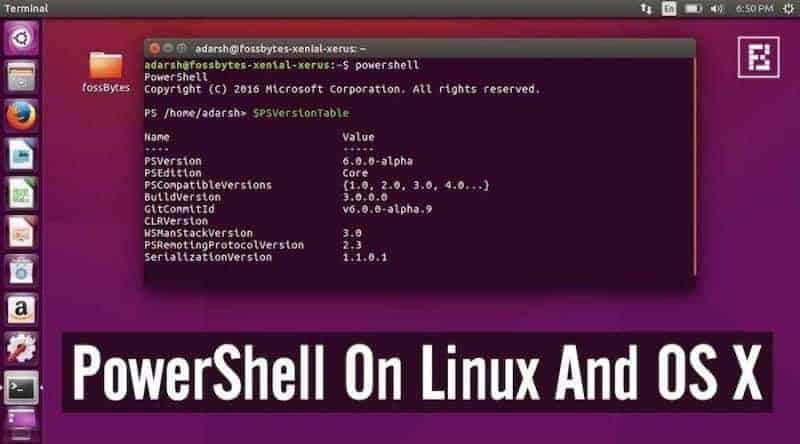
Task: Launch LibreOffice Writer from the dock
Action: tap(21, 155)
